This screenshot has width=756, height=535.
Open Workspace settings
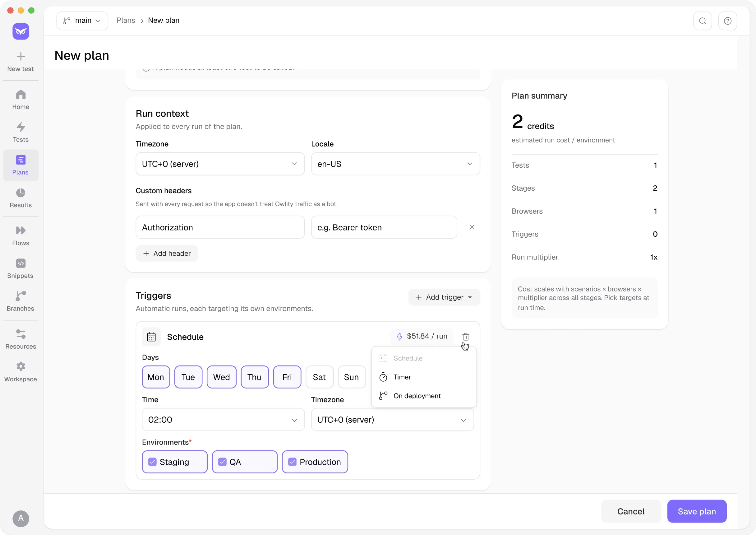21,372
